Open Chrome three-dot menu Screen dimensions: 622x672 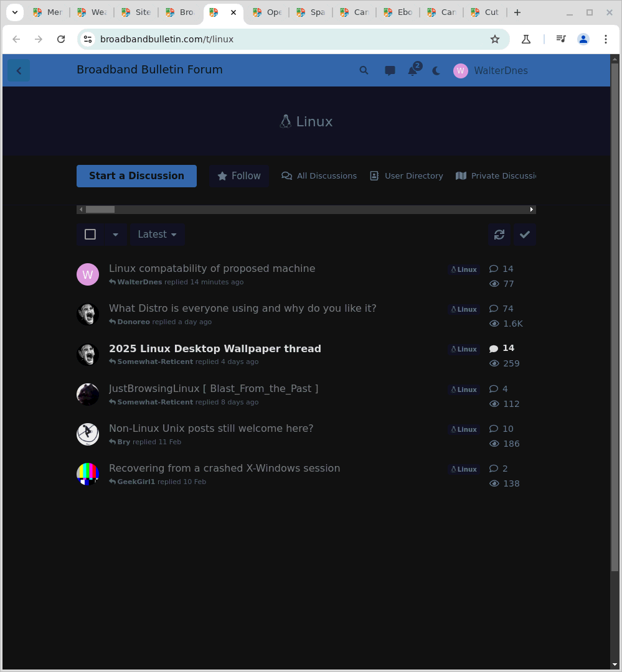click(606, 39)
